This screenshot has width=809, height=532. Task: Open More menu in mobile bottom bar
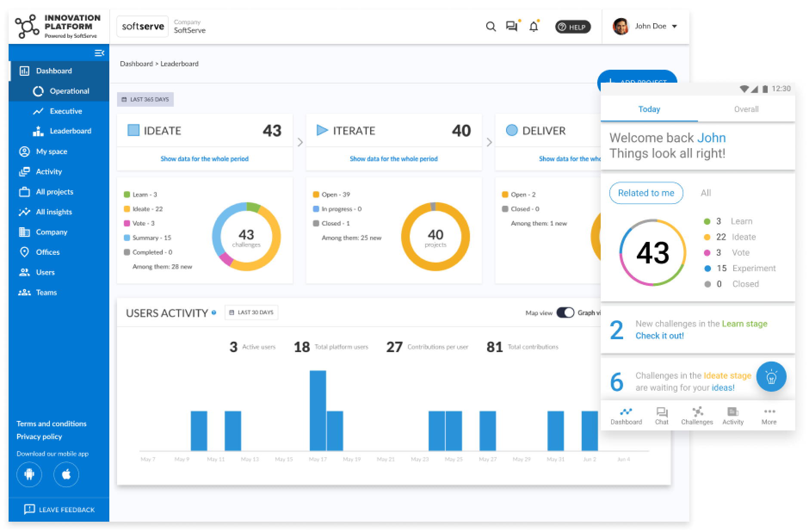769,416
